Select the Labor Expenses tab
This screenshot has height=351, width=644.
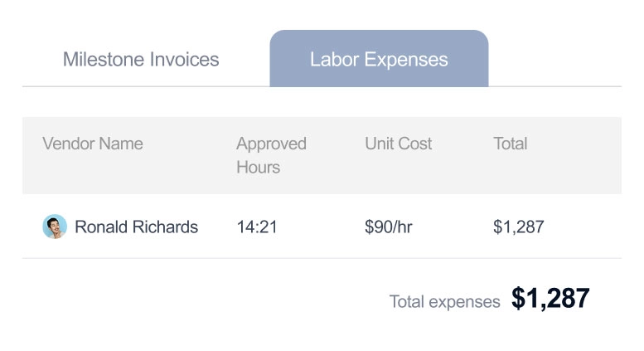[x=379, y=60]
